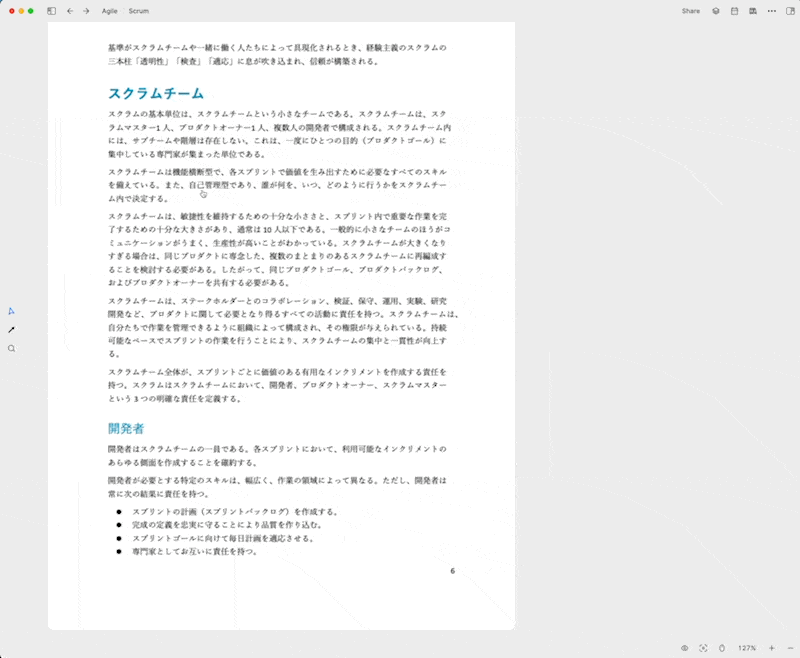Navigate forward using the right arrow

(86, 11)
